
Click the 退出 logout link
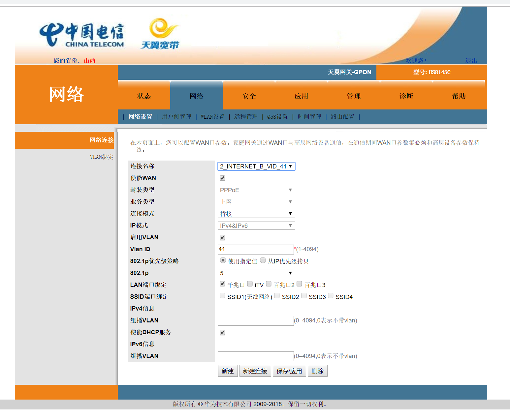(x=471, y=61)
